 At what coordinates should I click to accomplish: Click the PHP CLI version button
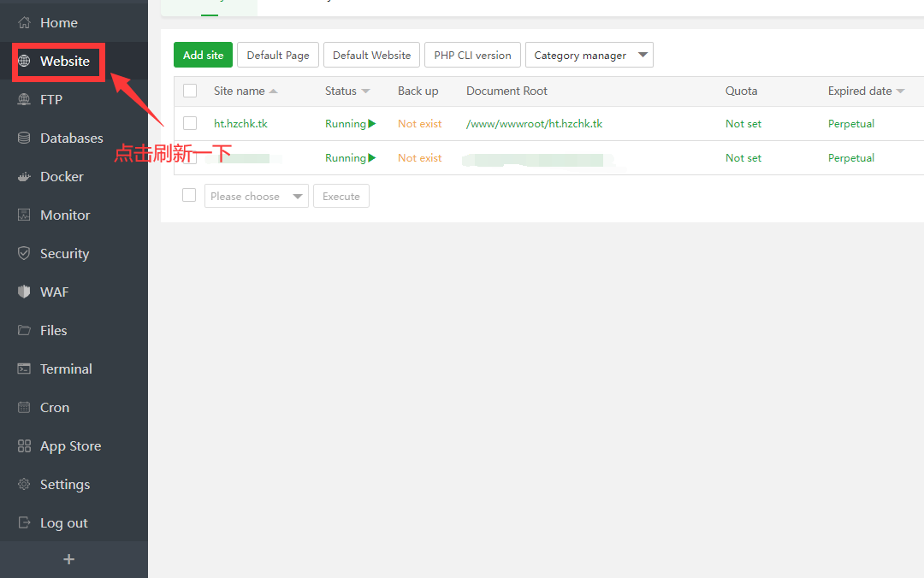(x=472, y=56)
